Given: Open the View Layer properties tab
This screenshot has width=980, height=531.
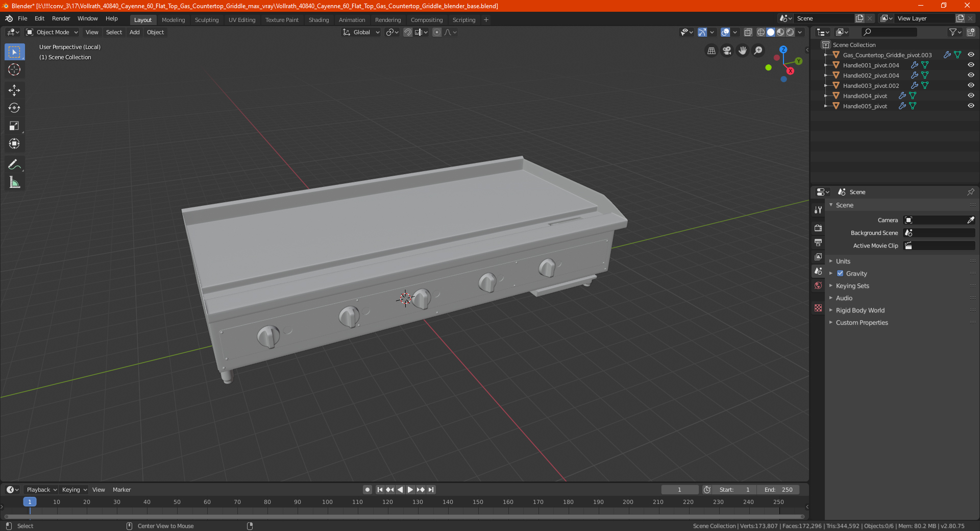Looking at the screenshot, I should click(818, 256).
